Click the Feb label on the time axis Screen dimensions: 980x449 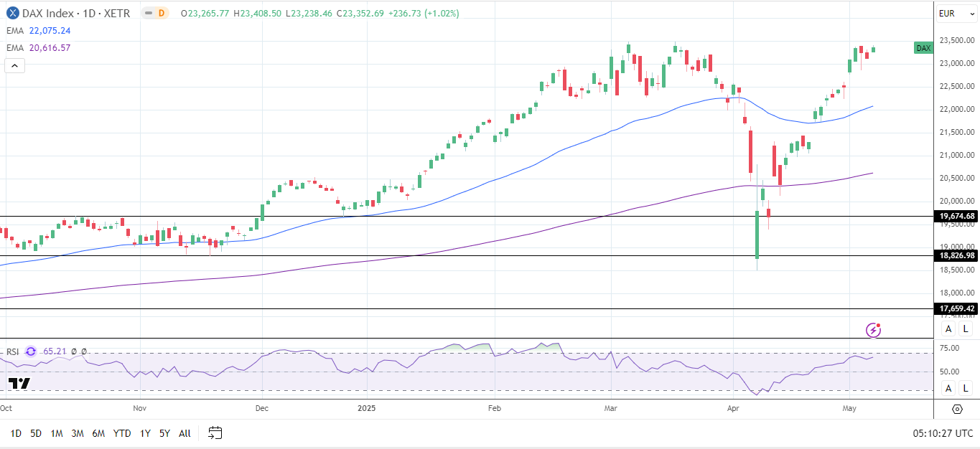pyautogui.click(x=494, y=408)
